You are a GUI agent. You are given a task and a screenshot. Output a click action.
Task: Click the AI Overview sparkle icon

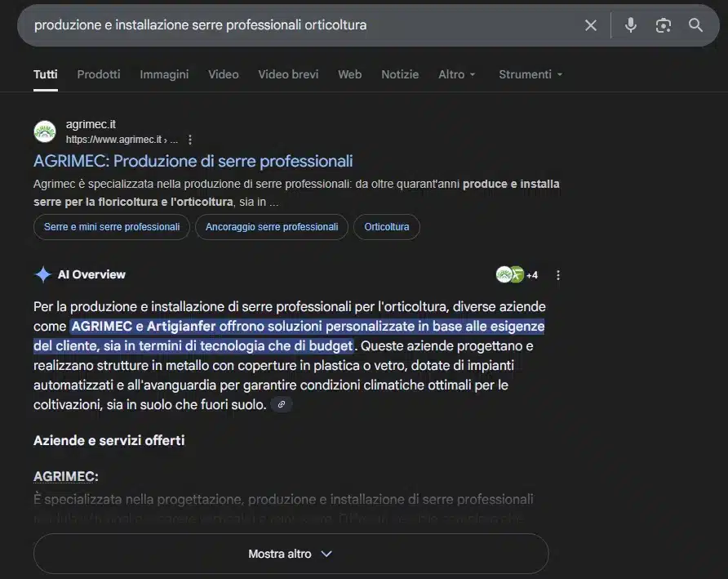[42, 274]
